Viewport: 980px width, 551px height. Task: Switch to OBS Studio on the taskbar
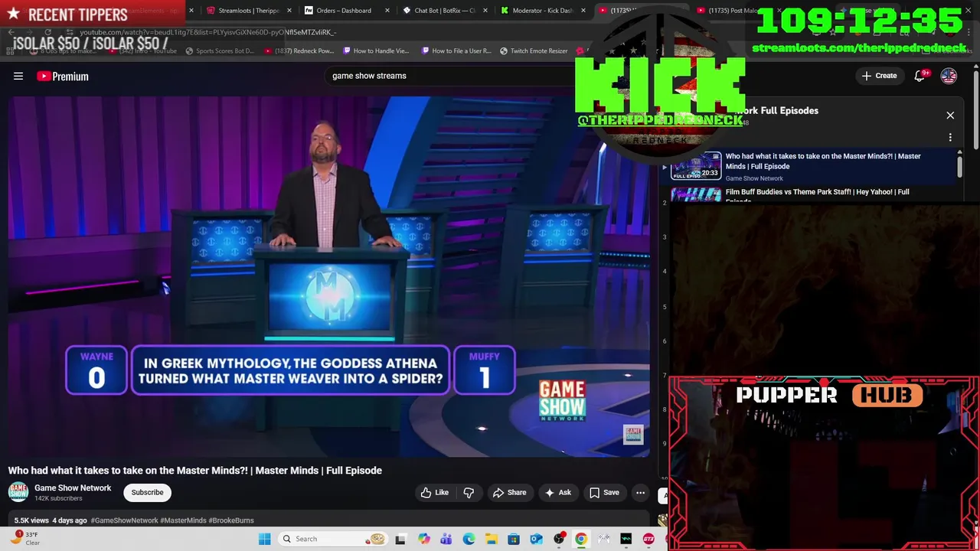tap(559, 539)
